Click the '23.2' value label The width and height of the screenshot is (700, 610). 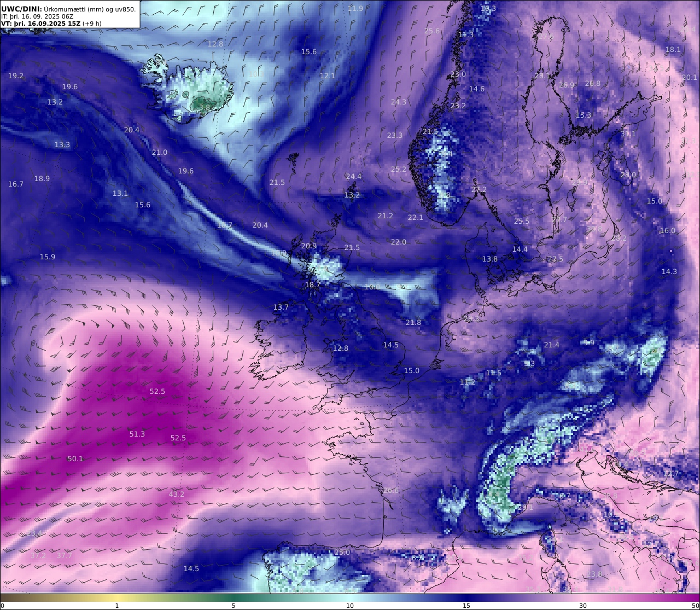pos(458,106)
